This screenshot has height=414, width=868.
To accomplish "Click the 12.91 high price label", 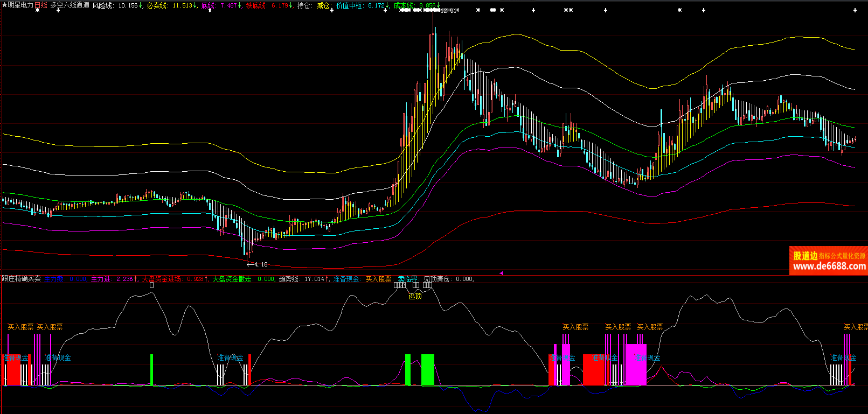I will tap(447, 11).
